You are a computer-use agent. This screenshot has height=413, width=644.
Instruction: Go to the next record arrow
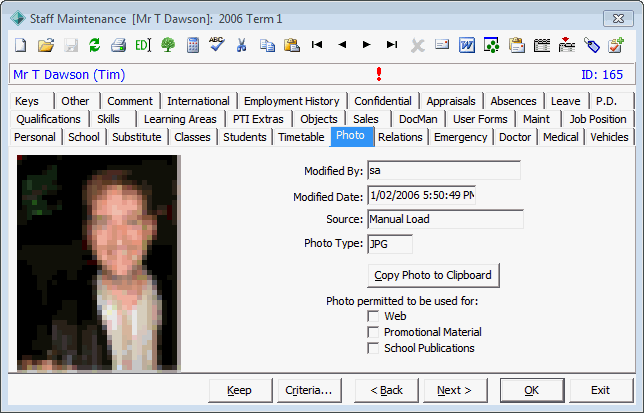tap(367, 44)
